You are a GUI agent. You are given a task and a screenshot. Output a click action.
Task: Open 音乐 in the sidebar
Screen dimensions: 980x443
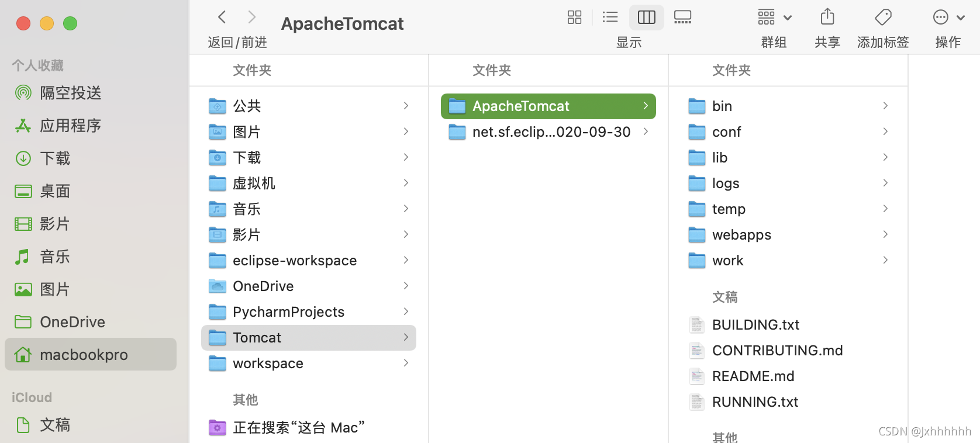tap(91, 257)
